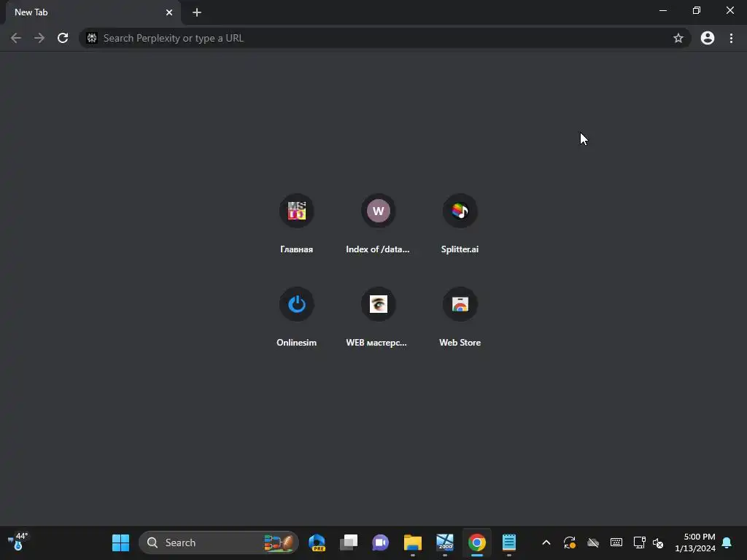Open the WEB мастерс... shortcut
The image size is (747, 560).
pyautogui.click(x=378, y=317)
